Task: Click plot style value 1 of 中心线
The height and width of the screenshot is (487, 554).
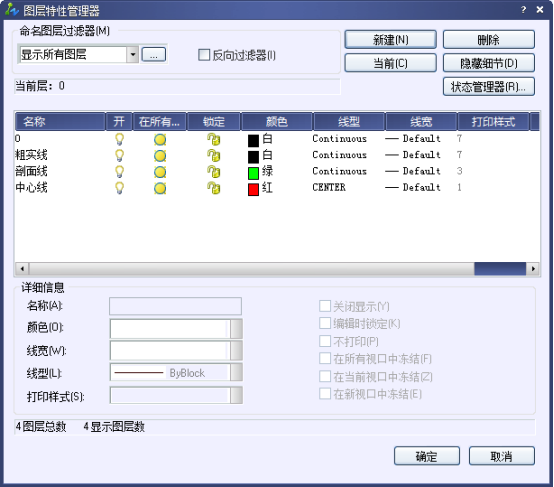Action: pyautogui.click(x=459, y=187)
